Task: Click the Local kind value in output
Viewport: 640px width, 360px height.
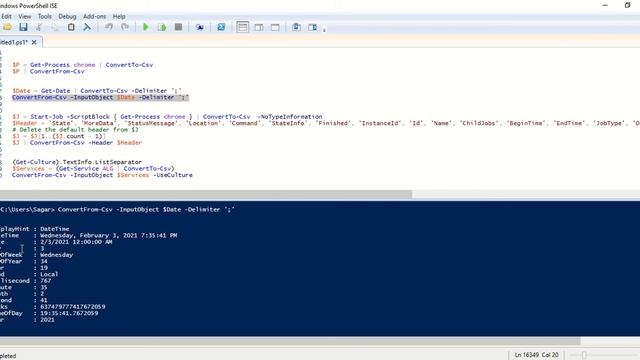Action: click(x=49, y=274)
